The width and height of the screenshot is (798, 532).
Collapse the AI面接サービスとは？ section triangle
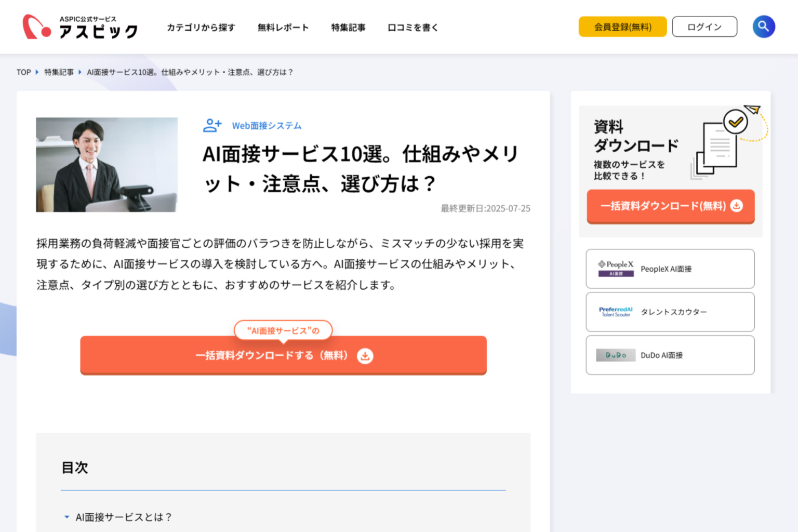coord(66,516)
